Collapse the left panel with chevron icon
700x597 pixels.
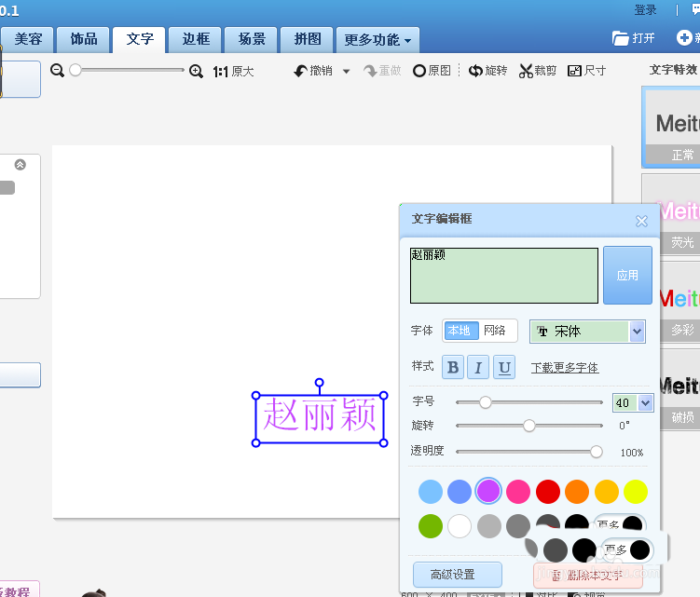(x=21, y=165)
